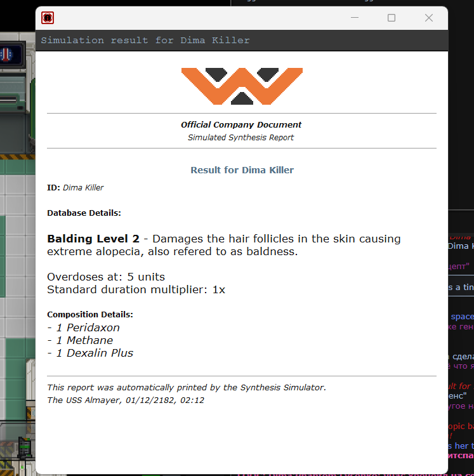Click the '1 Peridaxon' composition entry
This screenshot has width=474, height=476.
pos(83,327)
